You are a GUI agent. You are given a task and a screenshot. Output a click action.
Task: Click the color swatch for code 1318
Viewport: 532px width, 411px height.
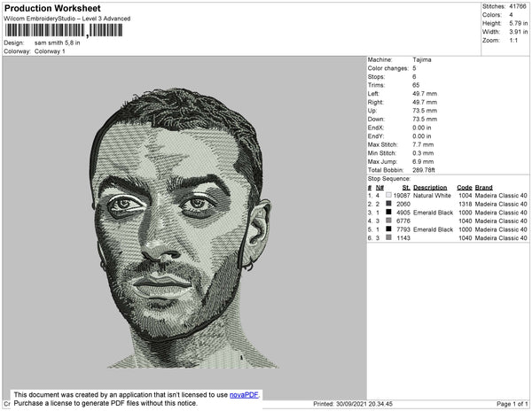tap(388, 204)
